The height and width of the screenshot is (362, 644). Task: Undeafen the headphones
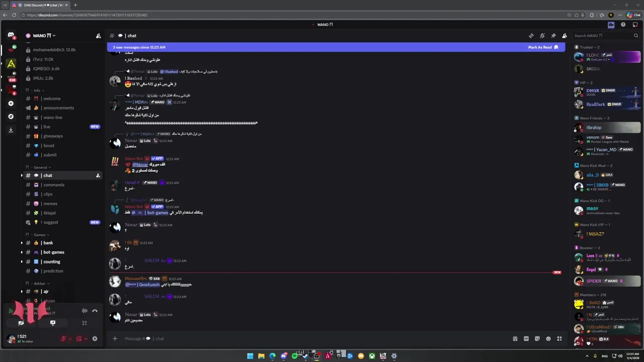coord(78,339)
